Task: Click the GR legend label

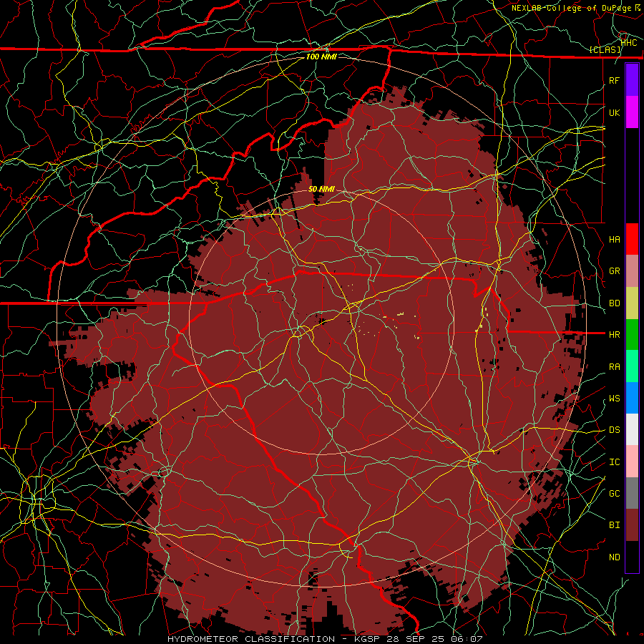Action: [x=614, y=271]
